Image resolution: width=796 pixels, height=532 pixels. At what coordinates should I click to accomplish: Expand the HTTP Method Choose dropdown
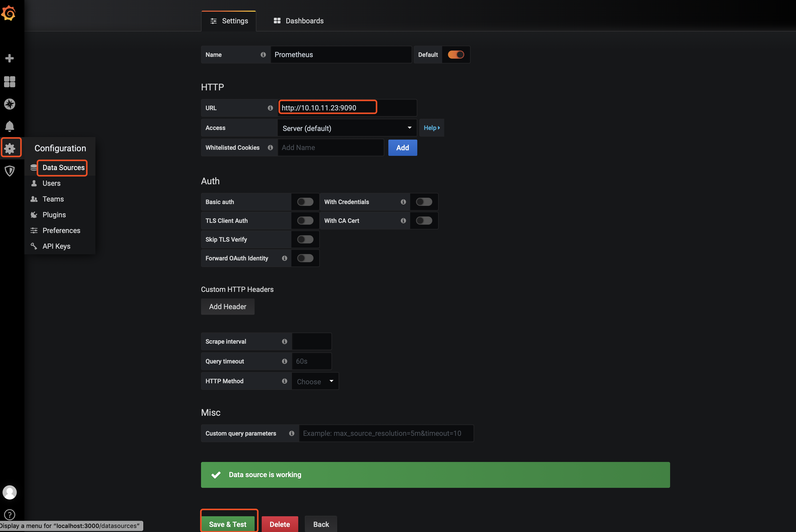point(315,381)
